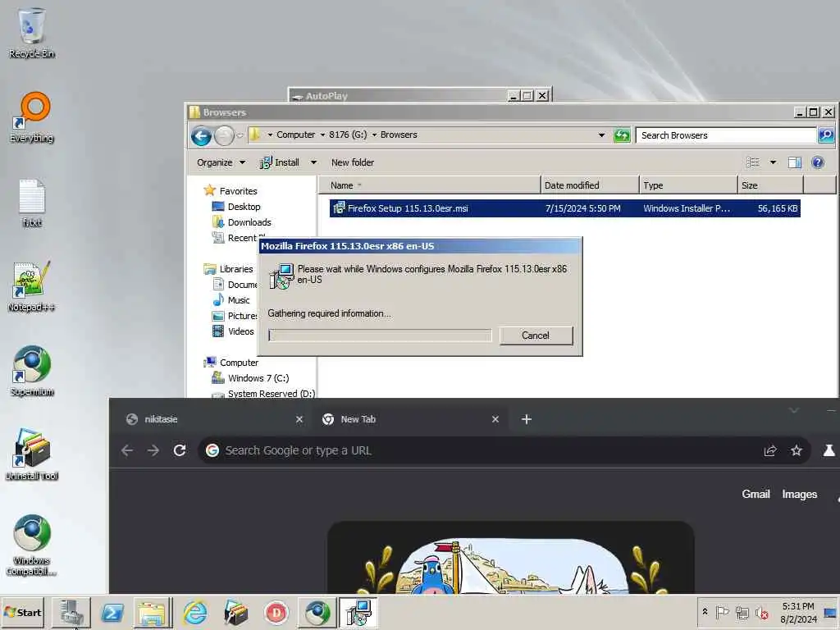
Task: Sort by the Name column header
Action: (x=430, y=185)
